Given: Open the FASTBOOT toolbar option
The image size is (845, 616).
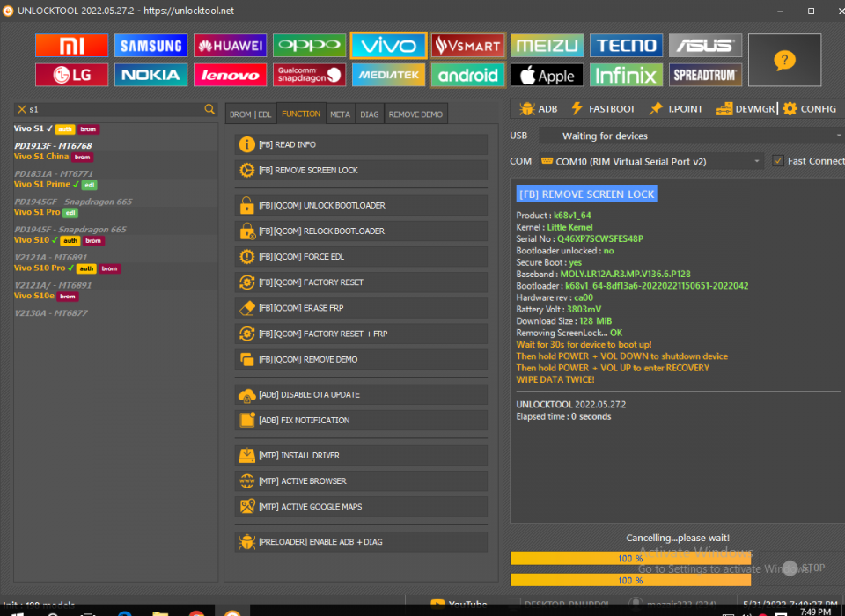Looking at the screenshot, I should [x=603, y=109].
